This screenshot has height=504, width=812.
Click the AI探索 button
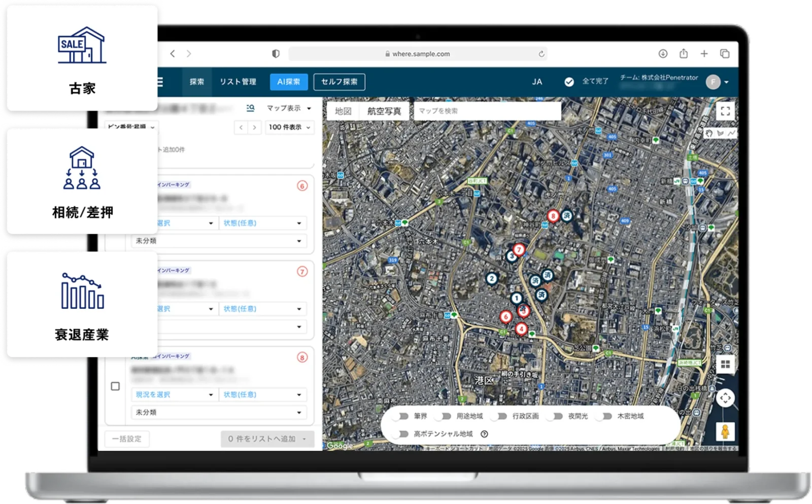(x=288, y=82)
